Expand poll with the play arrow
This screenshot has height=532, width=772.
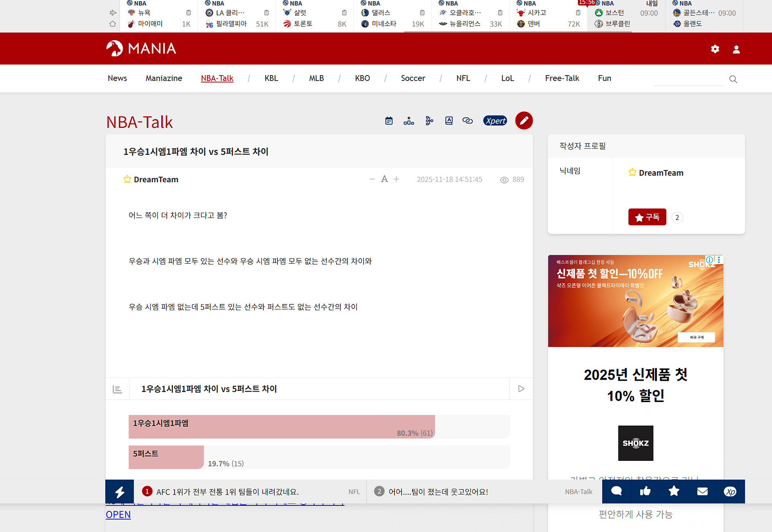coord(521,389)
